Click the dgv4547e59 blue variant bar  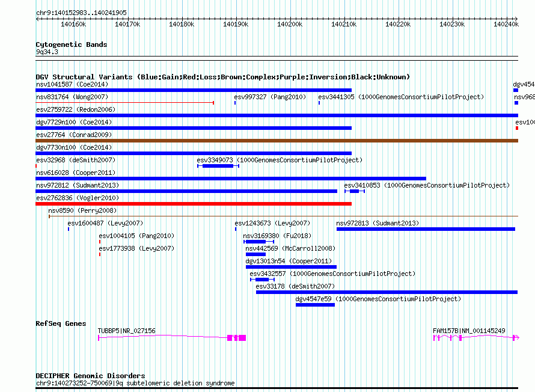point(315,305)
